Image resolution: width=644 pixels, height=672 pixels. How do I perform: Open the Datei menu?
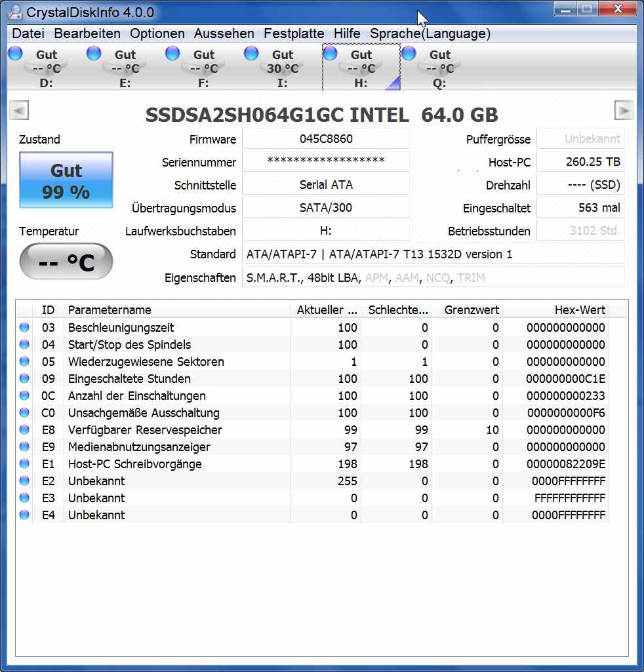28,33
